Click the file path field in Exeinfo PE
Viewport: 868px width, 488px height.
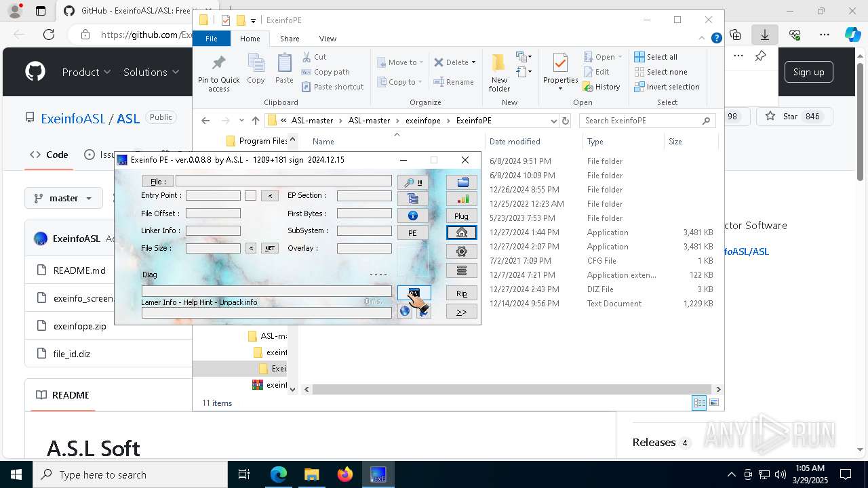tap(283, 181)
